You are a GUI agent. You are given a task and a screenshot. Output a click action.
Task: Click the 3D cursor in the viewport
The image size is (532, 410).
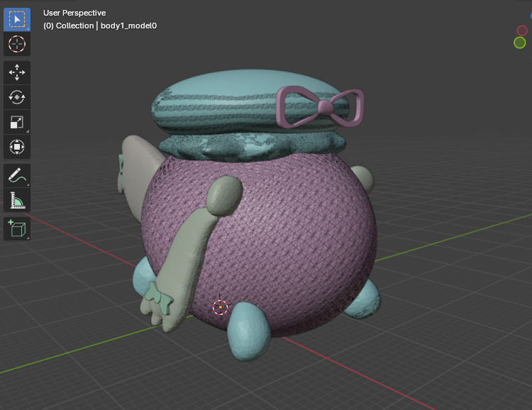point(220,307)
